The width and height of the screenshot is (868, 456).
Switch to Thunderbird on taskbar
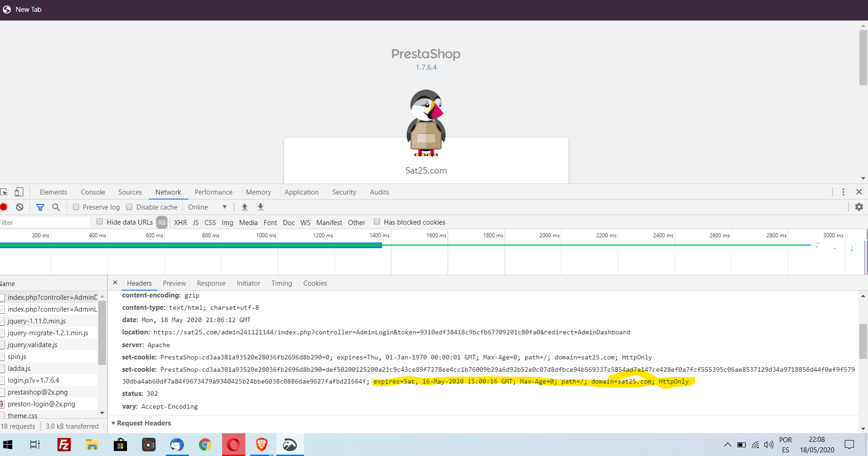click(177, 445)
